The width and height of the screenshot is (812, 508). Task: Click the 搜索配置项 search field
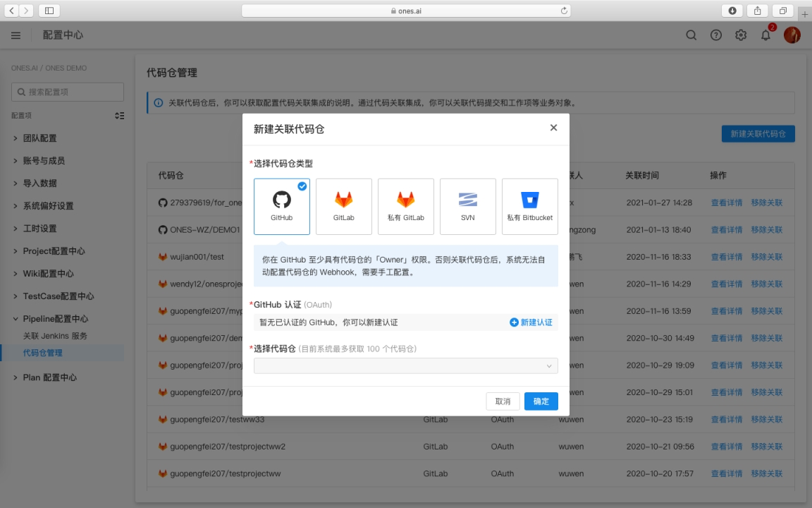[x=68, y=92]
